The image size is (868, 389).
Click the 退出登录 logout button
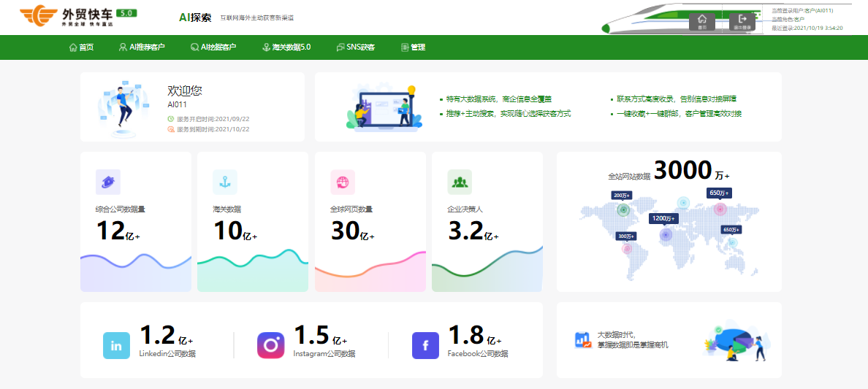pos(742,20)
